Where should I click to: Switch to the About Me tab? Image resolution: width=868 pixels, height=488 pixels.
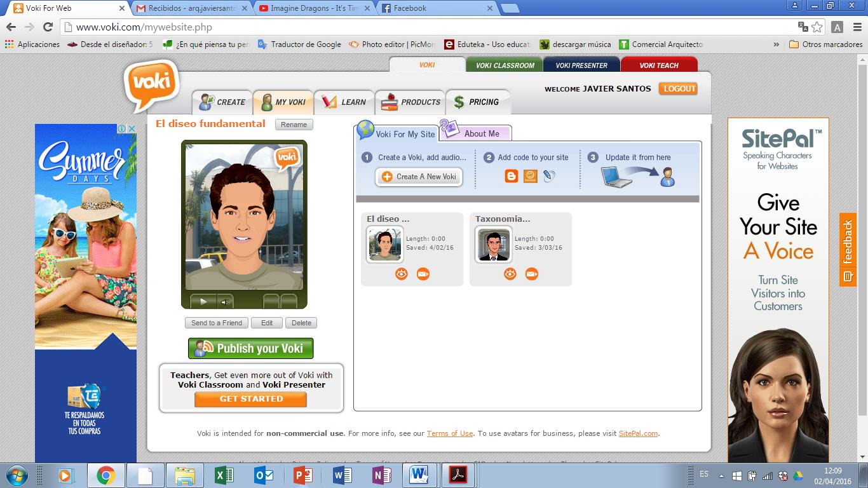(x=476, y=133)
